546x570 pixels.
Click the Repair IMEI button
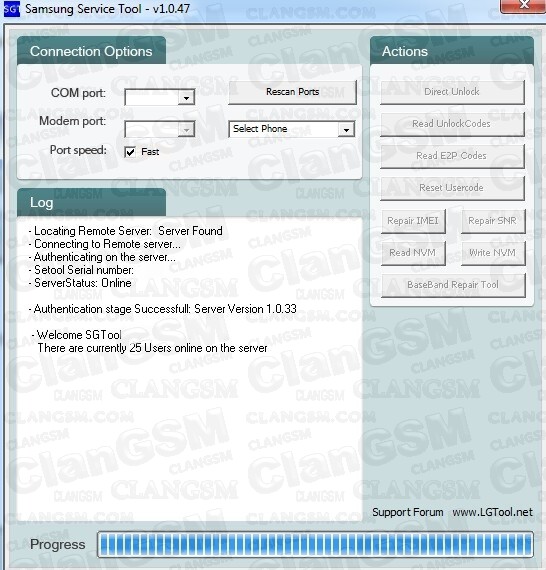click(x=413, y=221)
